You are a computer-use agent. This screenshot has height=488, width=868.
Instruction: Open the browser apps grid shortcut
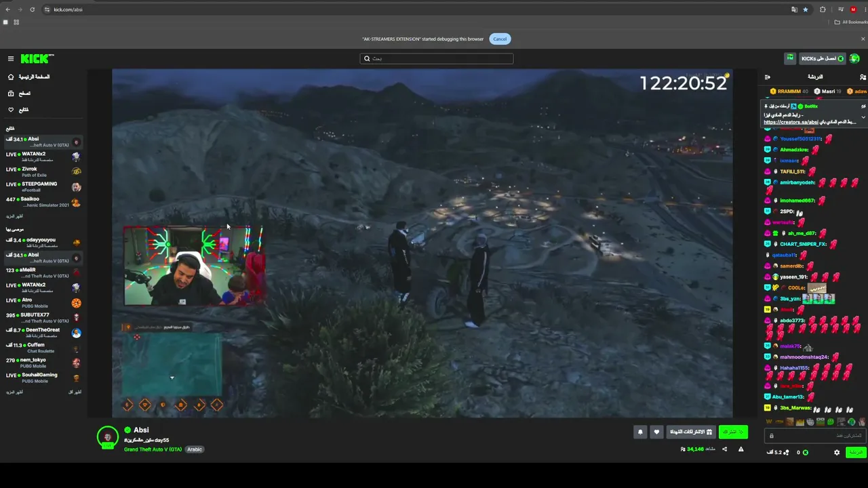(x=16, y=22)
